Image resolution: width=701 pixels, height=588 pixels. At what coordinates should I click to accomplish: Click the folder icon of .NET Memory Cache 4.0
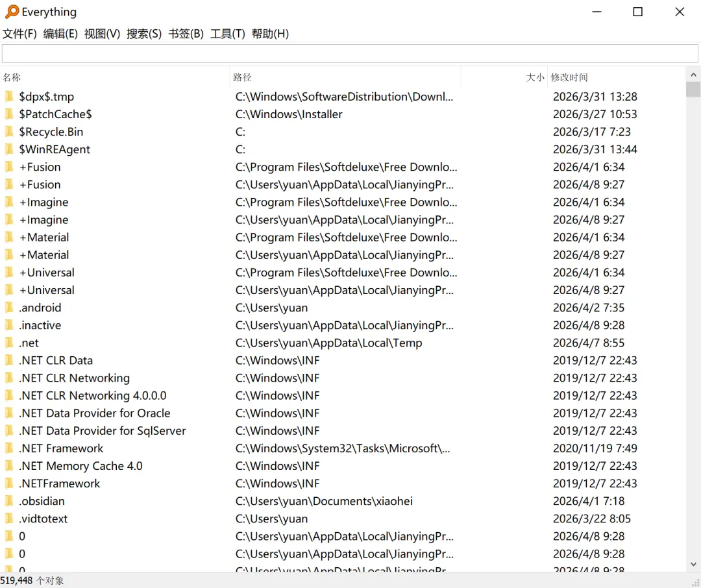9,466
